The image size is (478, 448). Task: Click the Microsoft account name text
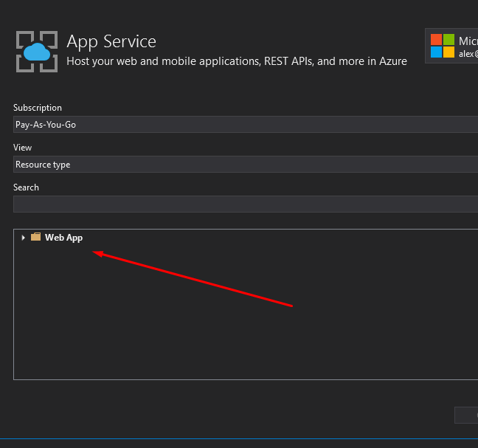pyautogui.click(x=468, y=41)
